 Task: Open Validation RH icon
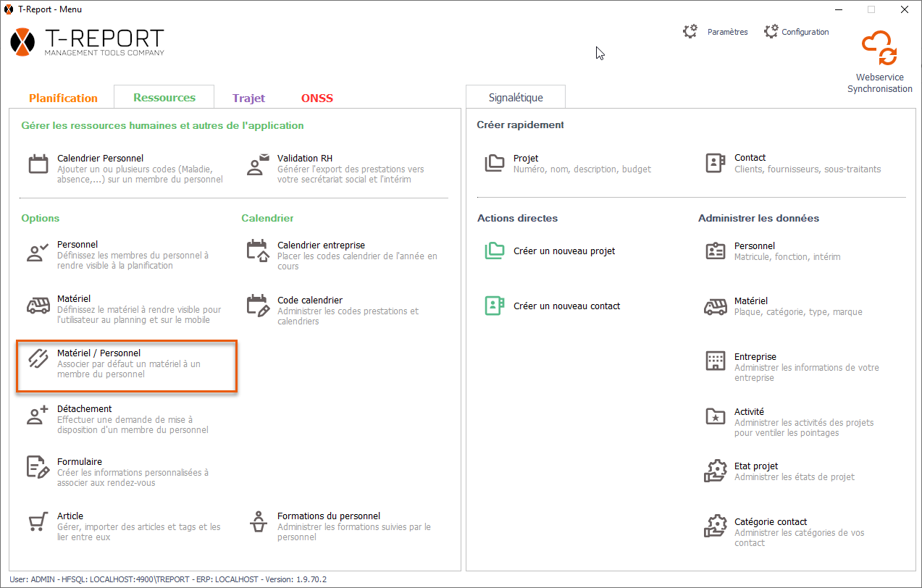(259, 164)
